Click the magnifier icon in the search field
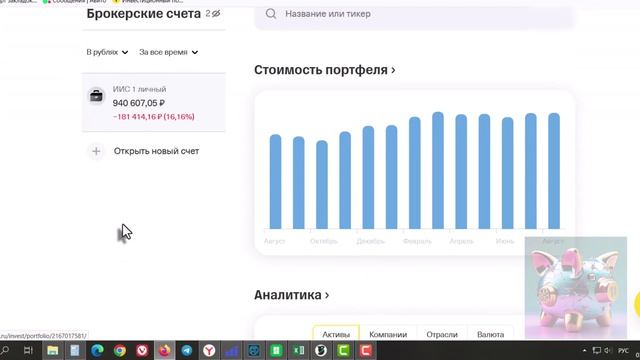 [271, 14]
